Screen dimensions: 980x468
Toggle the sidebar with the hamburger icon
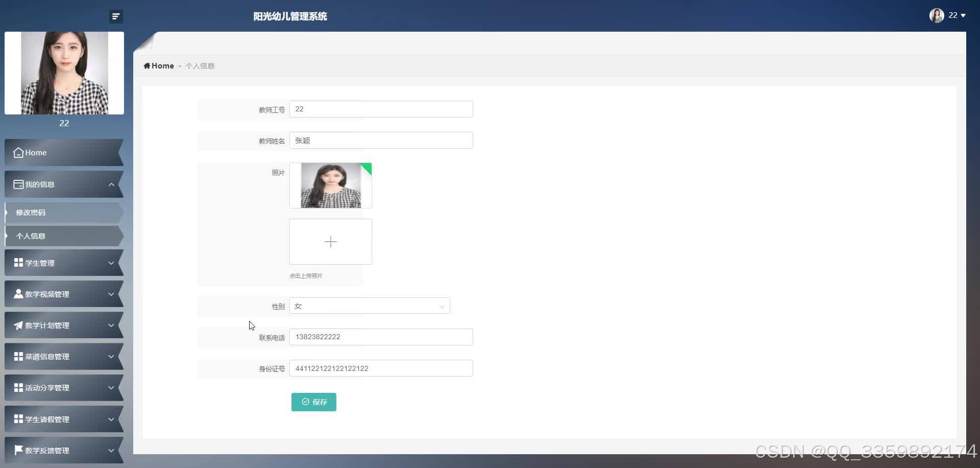[116, 16]
